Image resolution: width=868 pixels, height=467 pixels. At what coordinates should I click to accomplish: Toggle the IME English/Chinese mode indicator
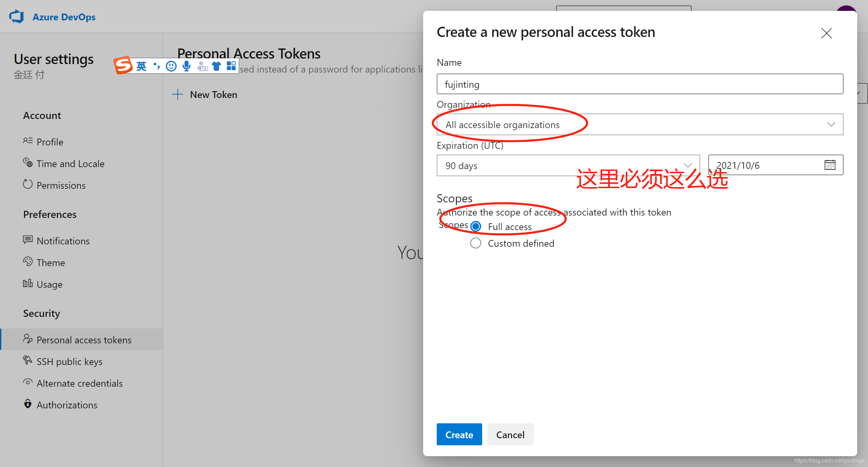[x=141, y=66]
